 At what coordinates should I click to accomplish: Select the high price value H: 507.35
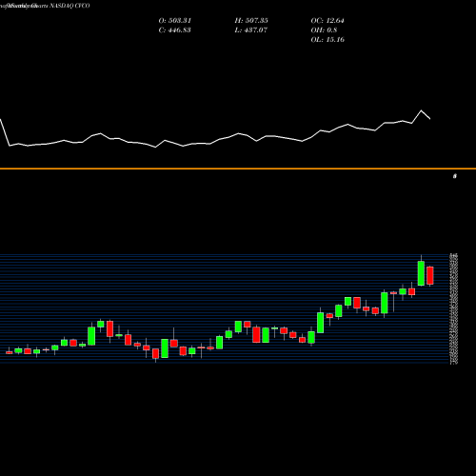[251, 21]
